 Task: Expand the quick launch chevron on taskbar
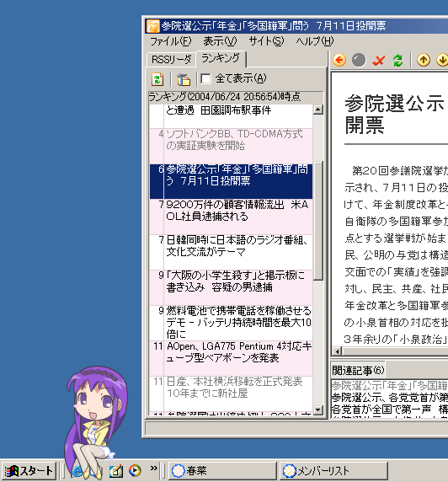coord(153,469)
